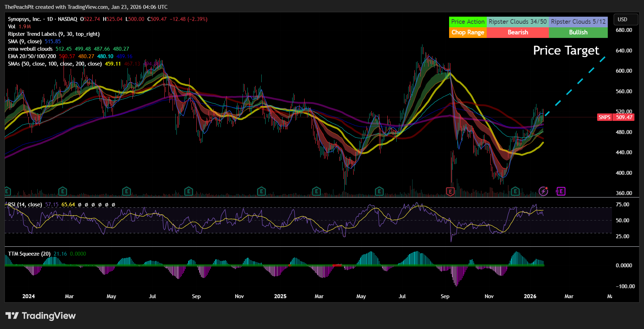Select the RSI 25.00 scale label
Image resolution: width=644 pixels, height=329 pixels.
[x=622, y=236]
